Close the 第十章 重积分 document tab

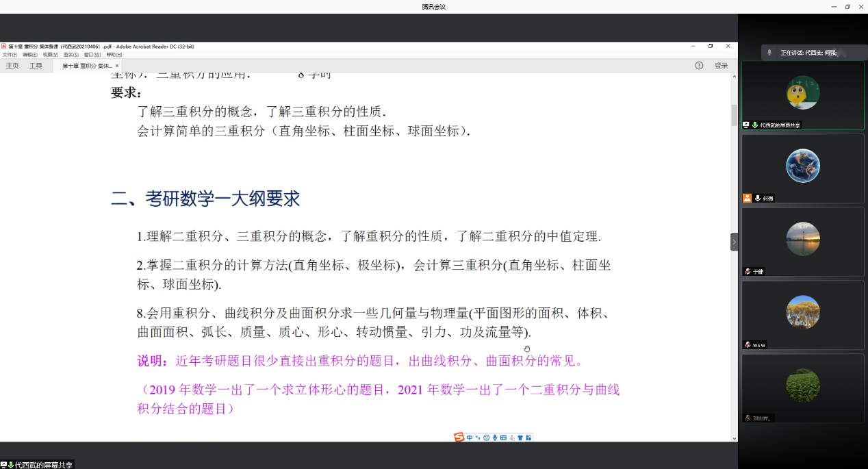(x=117, y=66)
